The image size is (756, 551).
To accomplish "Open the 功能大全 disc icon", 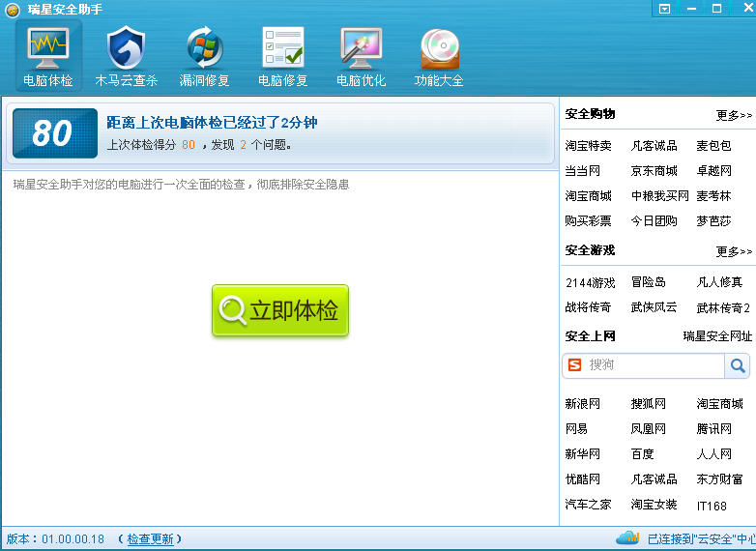I will tap(439, 56).
